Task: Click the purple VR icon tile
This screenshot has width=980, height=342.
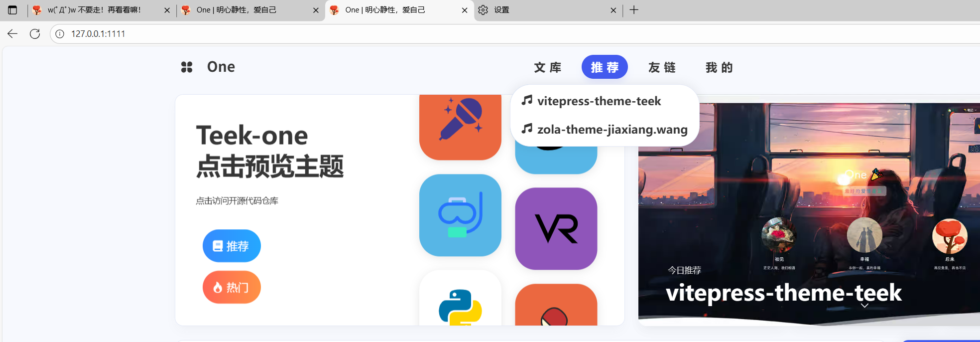Action: click(x=556, y=229)
